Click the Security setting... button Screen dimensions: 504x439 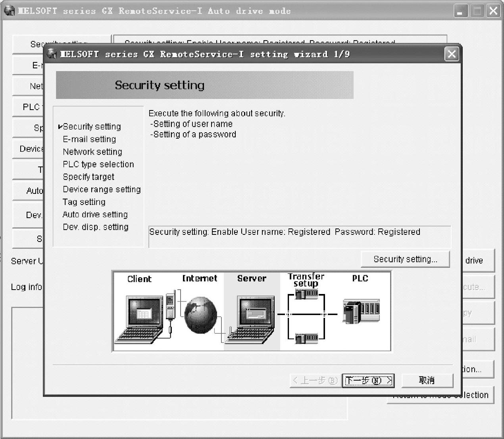click(x=405, y=259)
